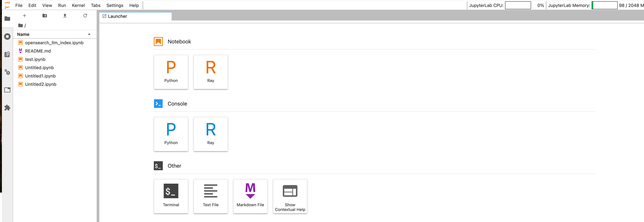Select opensearch_llm_index.ipynb in the file browser
This screenshot has width=644, height=222.
click(54, 43)
